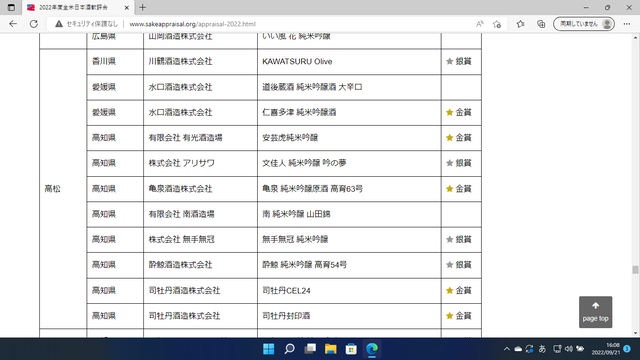Reload the current page

[34, 24]
